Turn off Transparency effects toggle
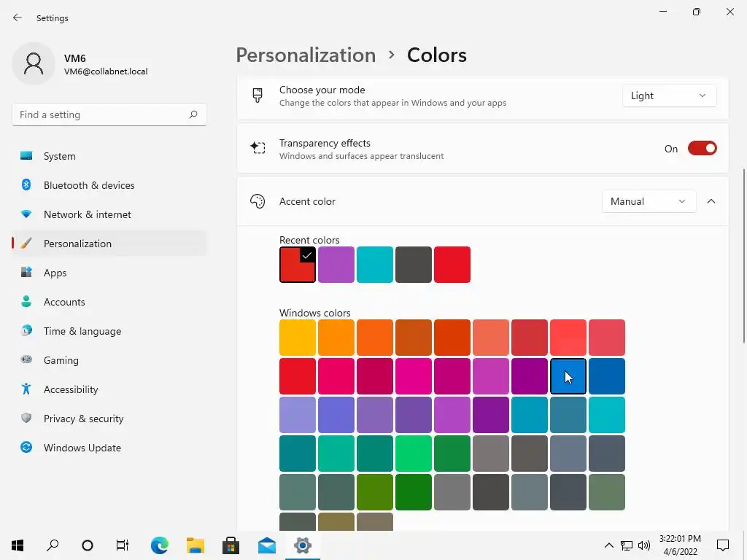 (703, 148)
